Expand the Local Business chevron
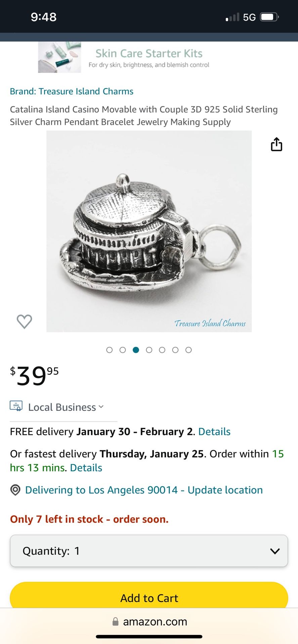The height and width of the screenshot is (644, 298). [x=101, y=407]
